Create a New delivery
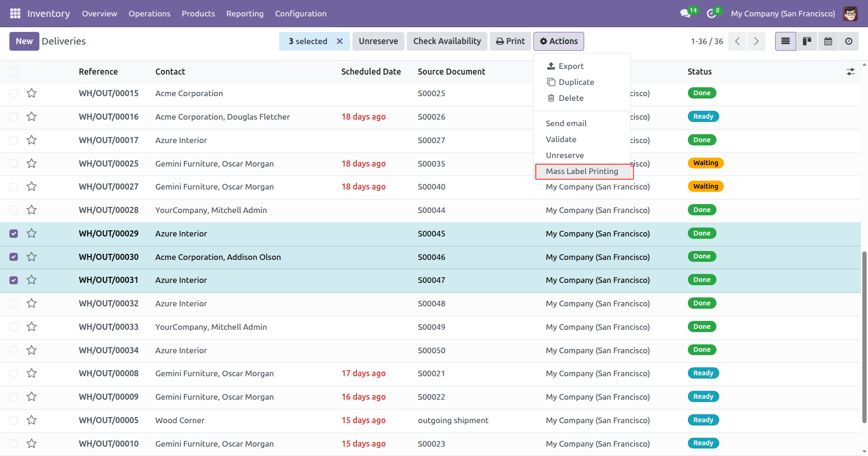Image resolution: width=868 pixels, height=456 pixels. [x=24, y=41]
